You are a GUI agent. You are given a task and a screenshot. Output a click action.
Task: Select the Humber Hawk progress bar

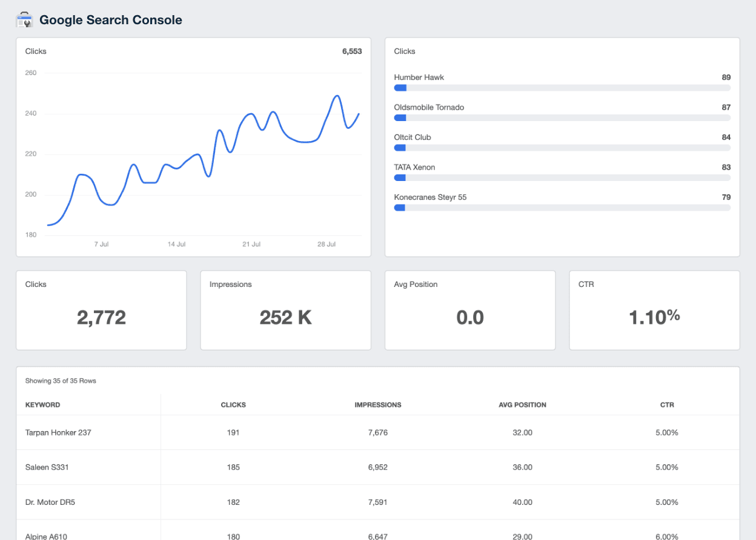562,88
